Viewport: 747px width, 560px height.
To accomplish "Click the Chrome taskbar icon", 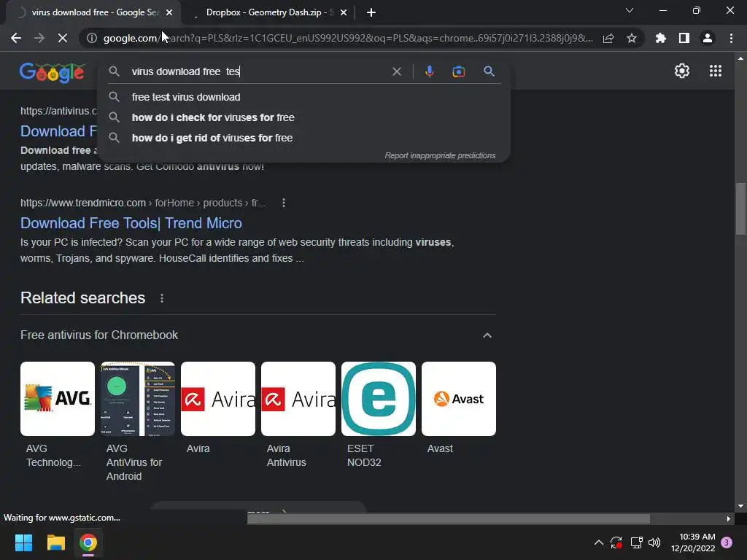I will pyautogui.click(x=88, y=542).
